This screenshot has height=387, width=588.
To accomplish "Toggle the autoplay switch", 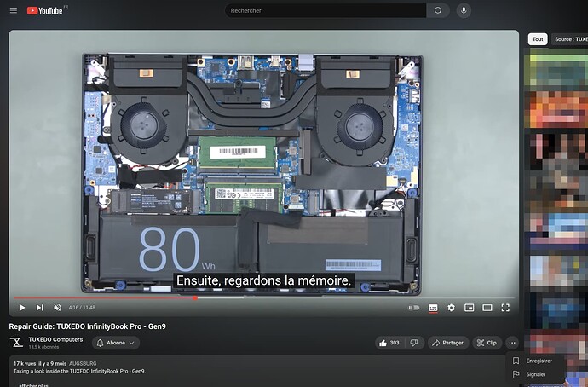I will (414, 308).
